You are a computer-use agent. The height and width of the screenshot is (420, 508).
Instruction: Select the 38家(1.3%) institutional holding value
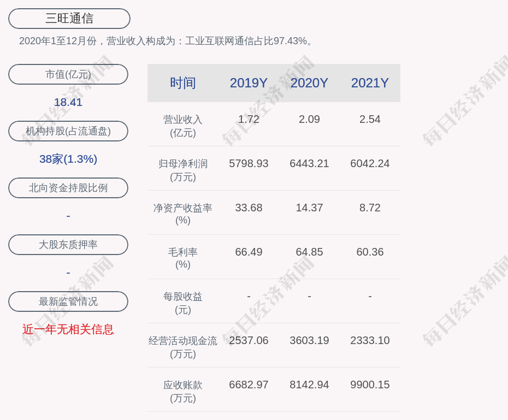pos(68,159)
